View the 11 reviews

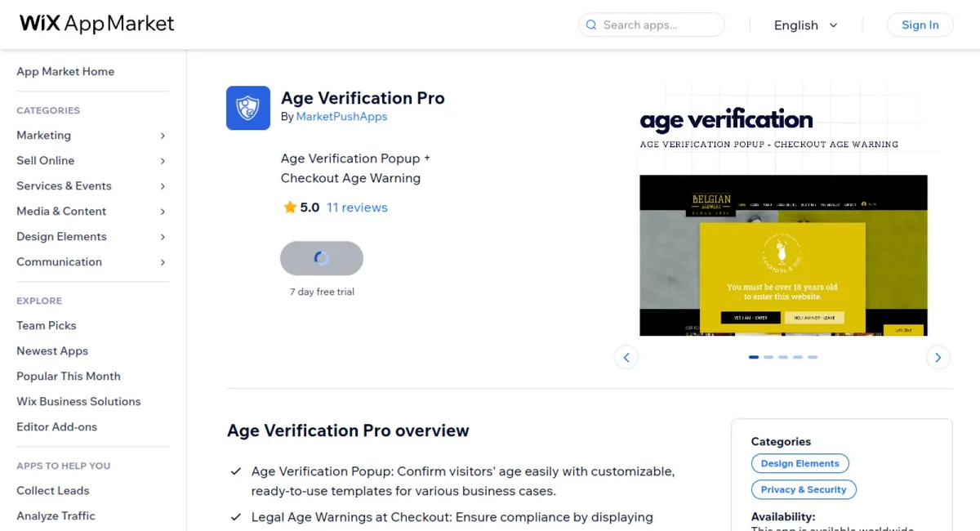tap(357, 207)
